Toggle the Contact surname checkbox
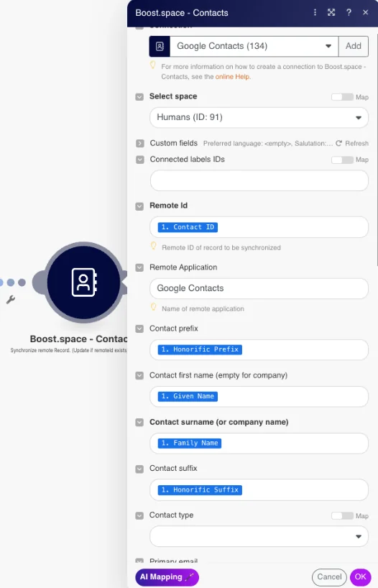 139,423
